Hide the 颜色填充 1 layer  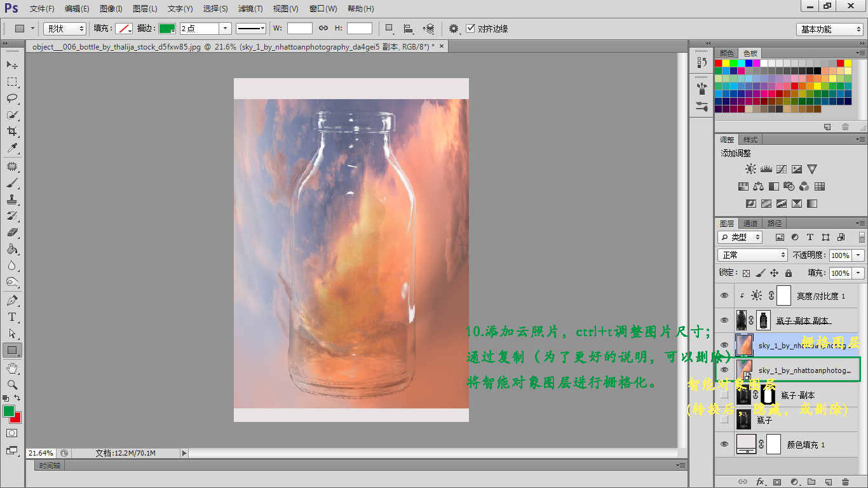pyautogui.click(x=724, y=444)
